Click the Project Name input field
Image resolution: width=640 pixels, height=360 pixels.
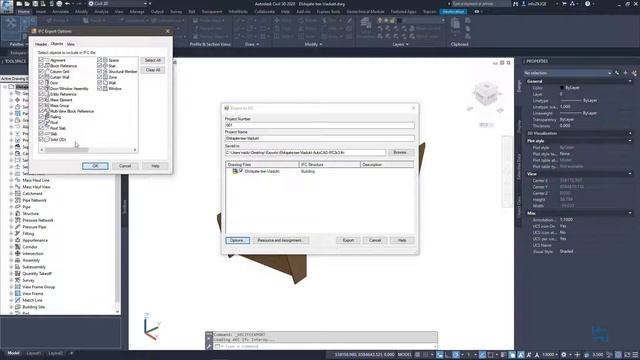(x=320, y=138)
